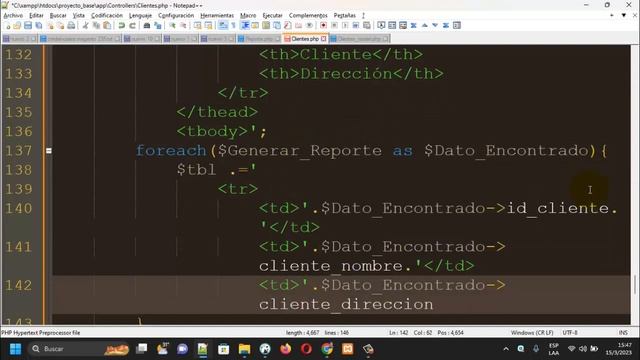Click the taskbar Buscar search box
640x360 pixels.
(x=80, y=349)
